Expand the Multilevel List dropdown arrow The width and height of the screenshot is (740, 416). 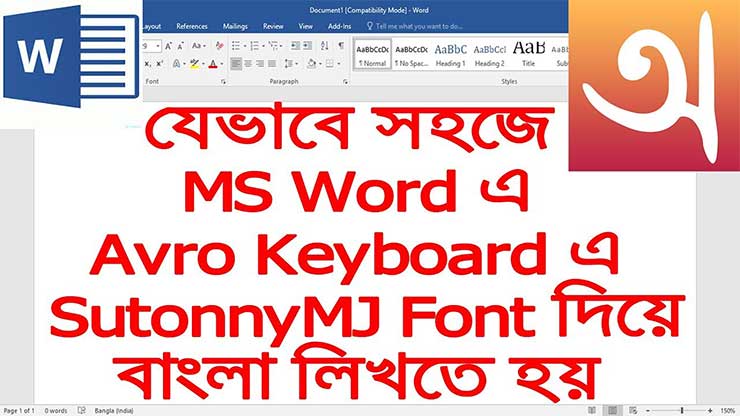281,46
